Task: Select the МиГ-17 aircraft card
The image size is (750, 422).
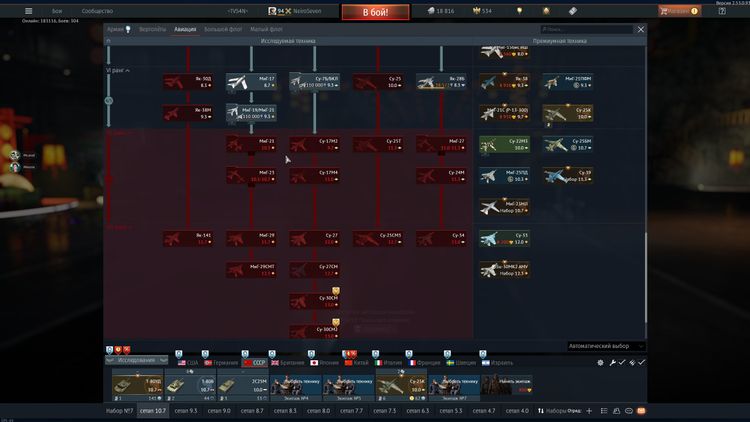Action: [251, 82]
